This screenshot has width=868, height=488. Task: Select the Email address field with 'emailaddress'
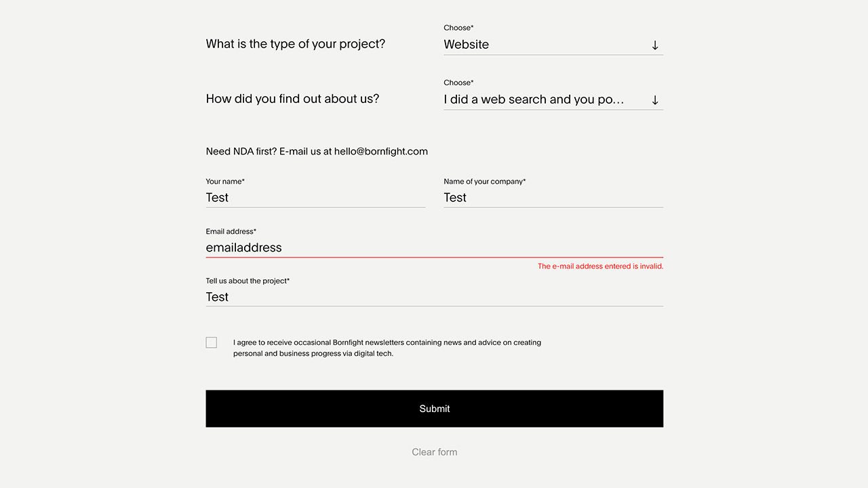pos(434,248)
